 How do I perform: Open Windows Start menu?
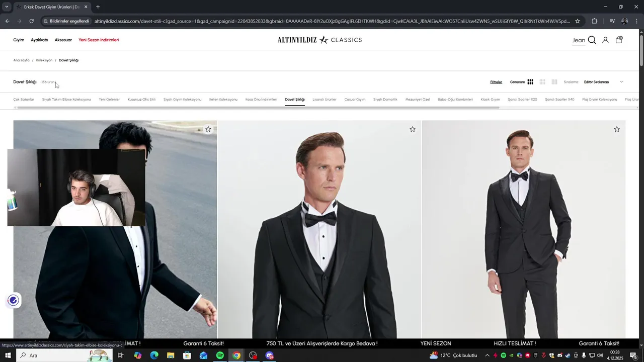[x=8, y=355]
